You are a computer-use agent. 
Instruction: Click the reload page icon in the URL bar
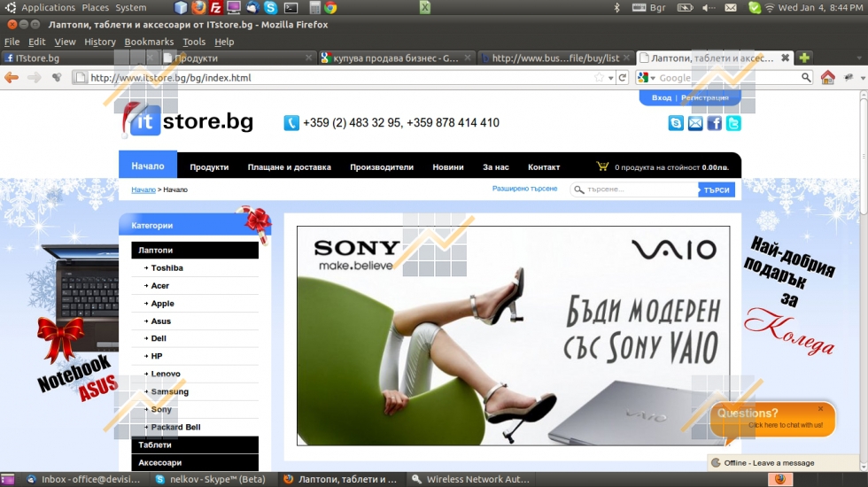point(622,78)
